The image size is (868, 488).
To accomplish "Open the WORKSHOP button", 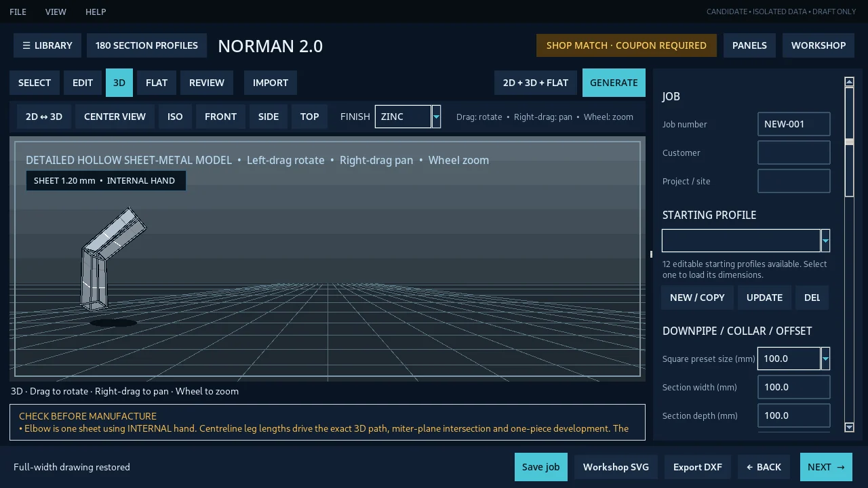I will click(818, 45).
